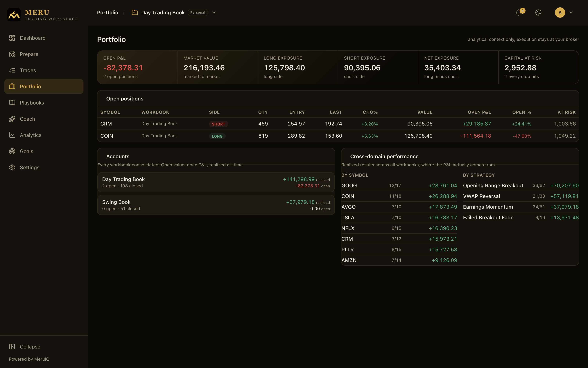Open the Trades section
Viewport: 588px width, 368px height.
44,70
